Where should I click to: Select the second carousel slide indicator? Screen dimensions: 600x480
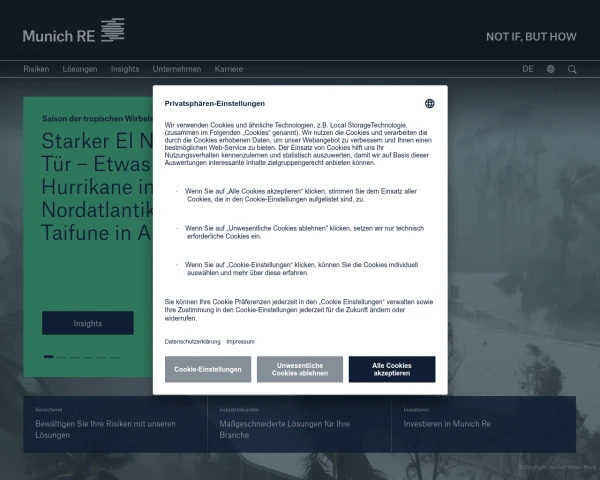point(62,357)
